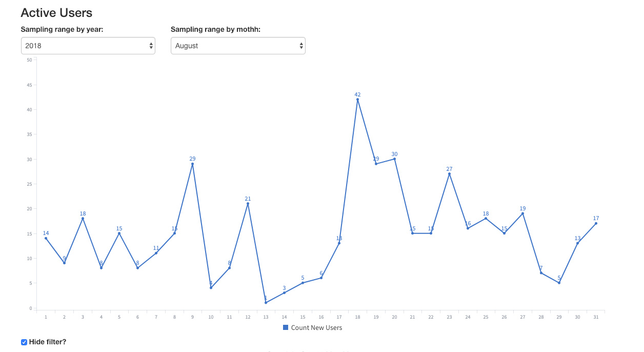Click the day 9 data point valued 29
The width and height of the screenshot is (644, 352).
coord(192,164)
